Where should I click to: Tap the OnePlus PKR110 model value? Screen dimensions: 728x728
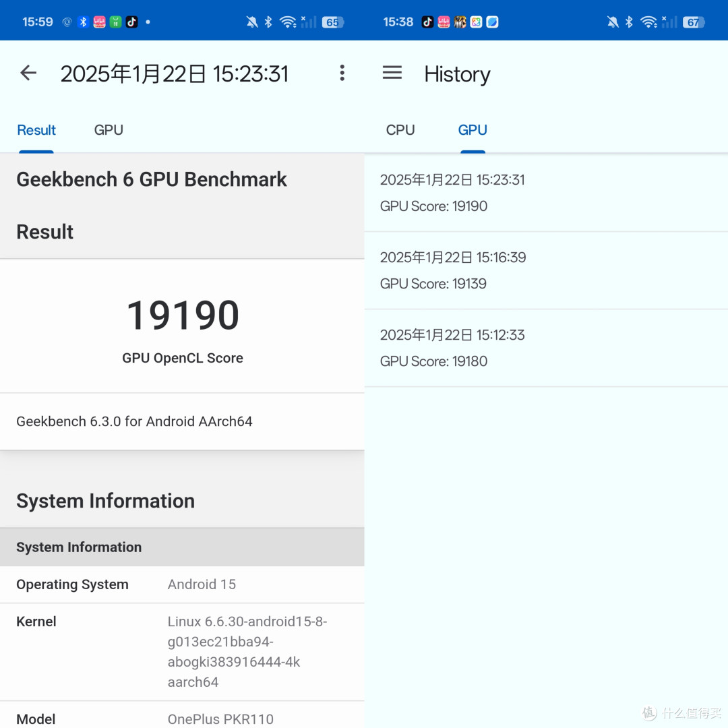coord(220,719)
